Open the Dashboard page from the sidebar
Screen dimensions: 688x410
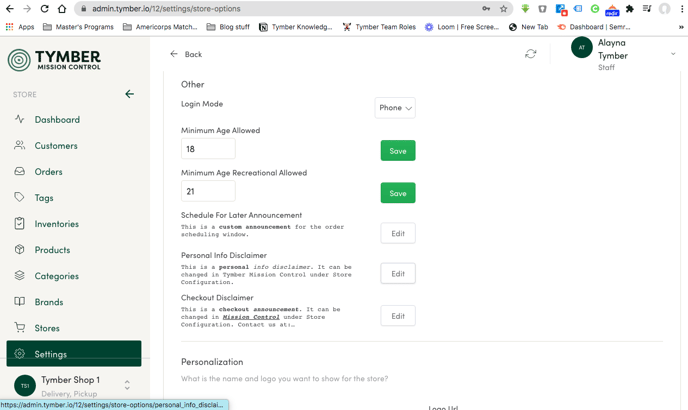coord(57,120)
